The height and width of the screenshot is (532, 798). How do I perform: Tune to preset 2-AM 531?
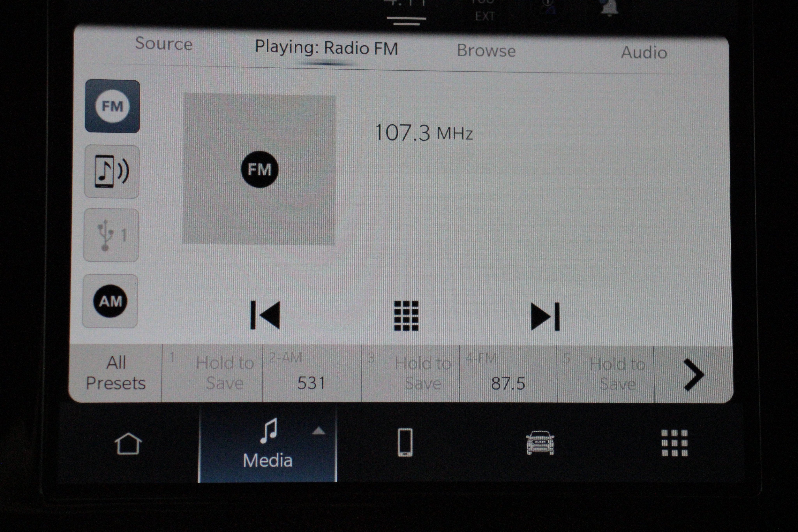[312, 374]
